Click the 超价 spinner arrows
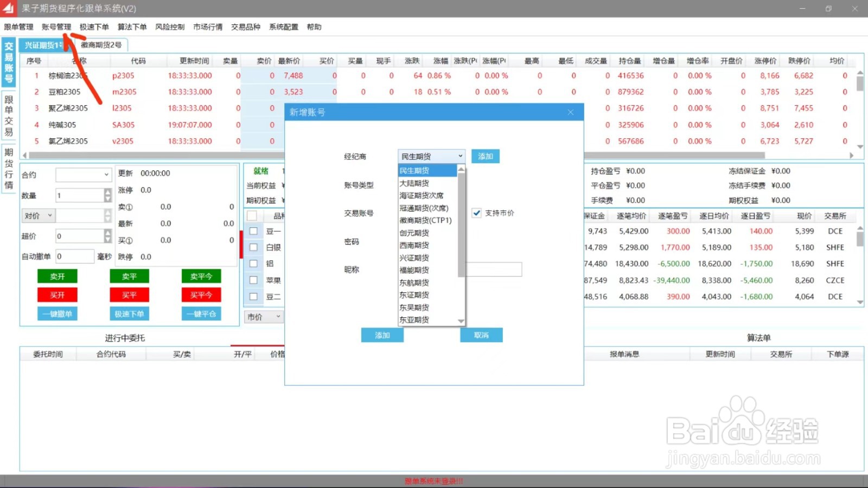This screenshot has height=488, width=868. pos(107,236)
